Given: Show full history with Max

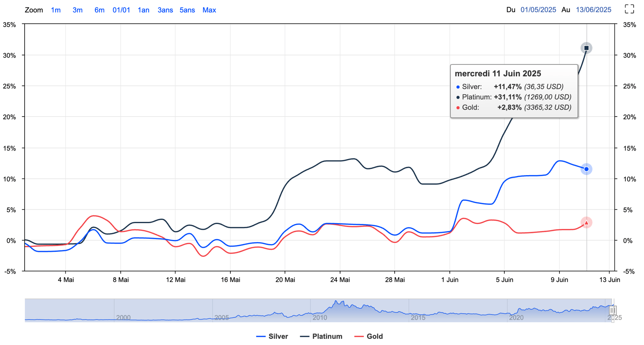Looking at the screenshot, I should click(x=209, y=10).
